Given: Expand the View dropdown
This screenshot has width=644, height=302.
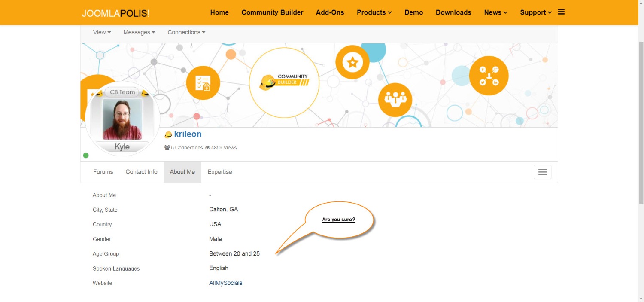Looking at the screenshot, I should [102, 32].
